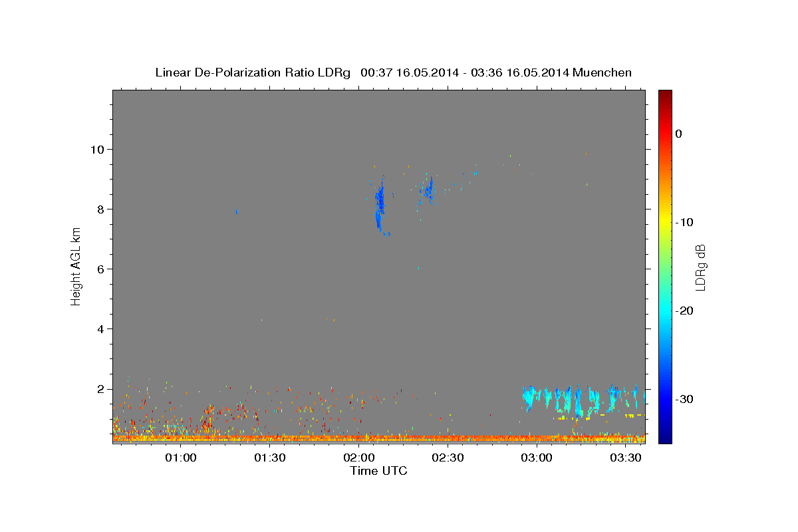Select the 01:30 time tick label
Image resolution: width=798 pixels, height=532 pixels.
(269, 458)
